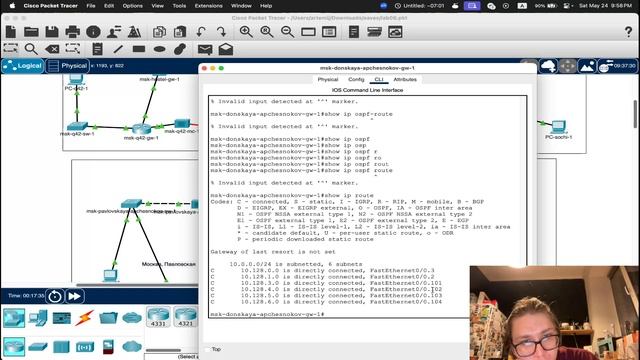Zoom in on the workspace
This screenshot has height=360, width=640.
(246, 32)
